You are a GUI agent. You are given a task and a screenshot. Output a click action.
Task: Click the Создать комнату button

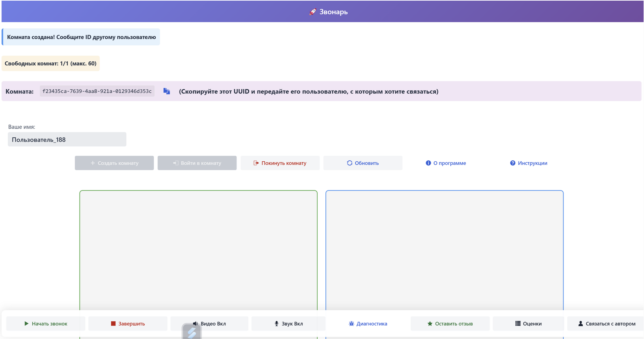pos(114,163)
